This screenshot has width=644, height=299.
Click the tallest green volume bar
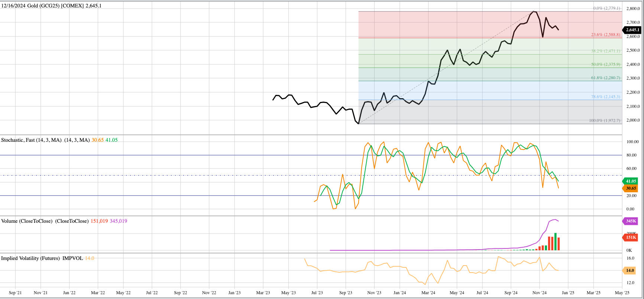coord(555,242)
